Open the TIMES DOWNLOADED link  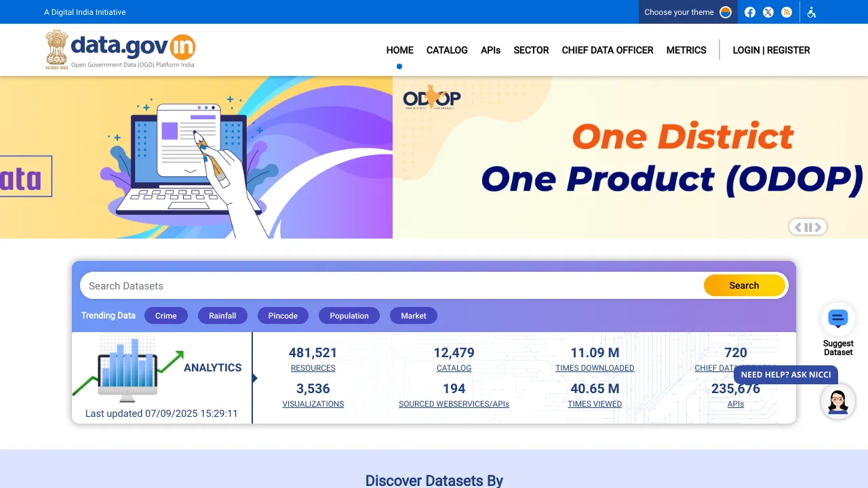[595, 368]
